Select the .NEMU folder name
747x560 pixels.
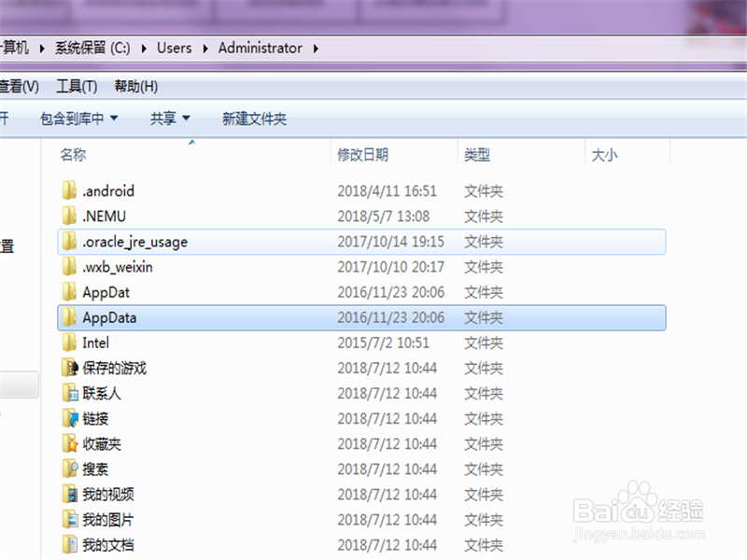click(x=104, y=217)
